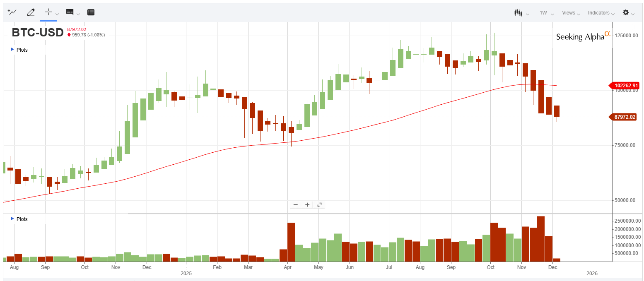Open chart settings gear icon
Image resolution: width=644 pixels, height=281 pixels.
pyautogui.click(x=626, y=13)
